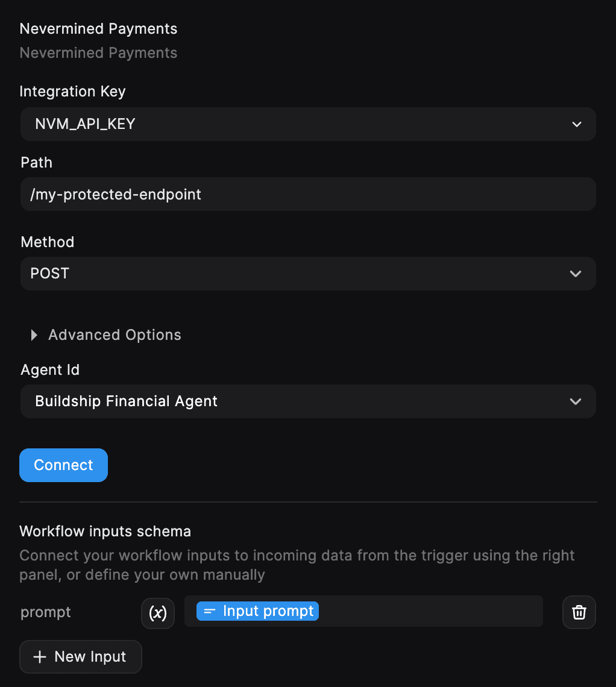Image resolution: width=616 pixels, height=687 pixels.
Task: Click the Workflow inputs schema heading
Action: click(105, 532)
